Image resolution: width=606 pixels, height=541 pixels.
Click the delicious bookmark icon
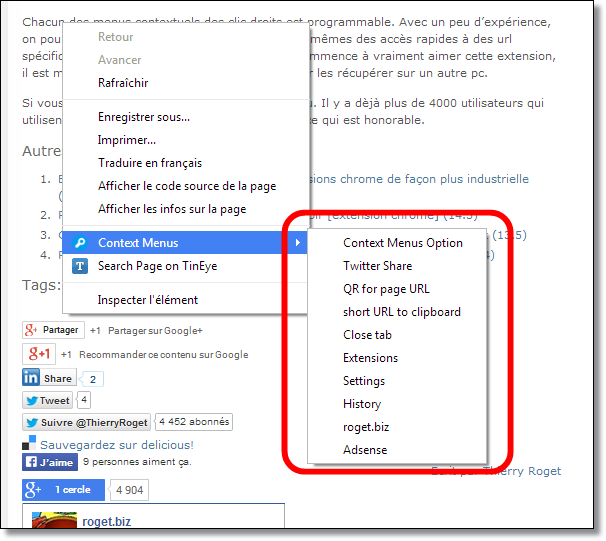coord(29,443)
